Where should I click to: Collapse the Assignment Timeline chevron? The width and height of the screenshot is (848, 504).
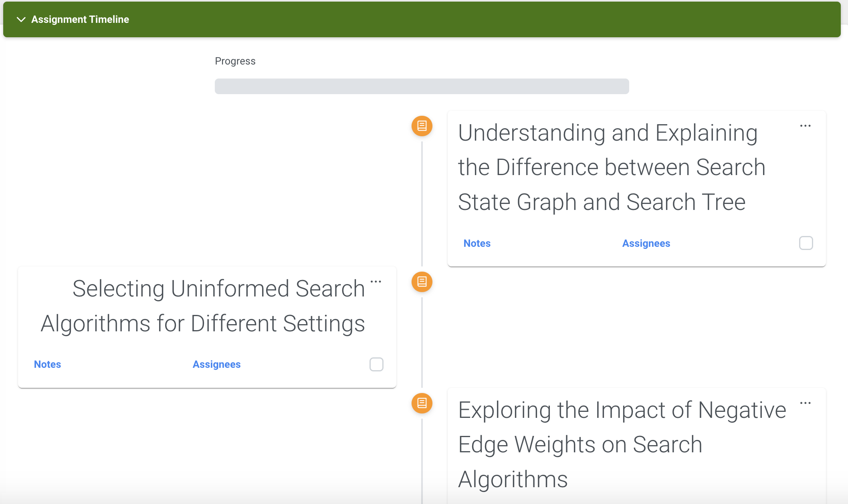click(21, 20)
